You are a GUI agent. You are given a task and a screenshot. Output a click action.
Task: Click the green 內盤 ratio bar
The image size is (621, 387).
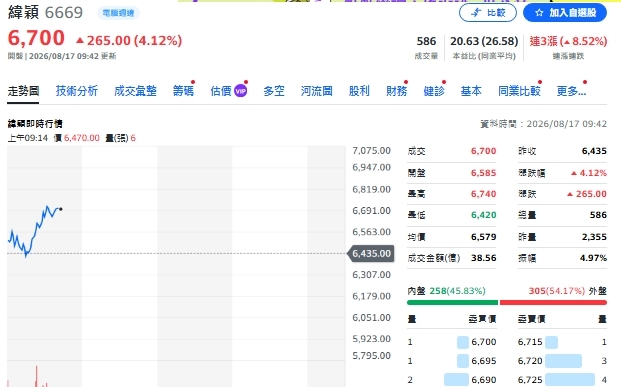click(452, 303)
